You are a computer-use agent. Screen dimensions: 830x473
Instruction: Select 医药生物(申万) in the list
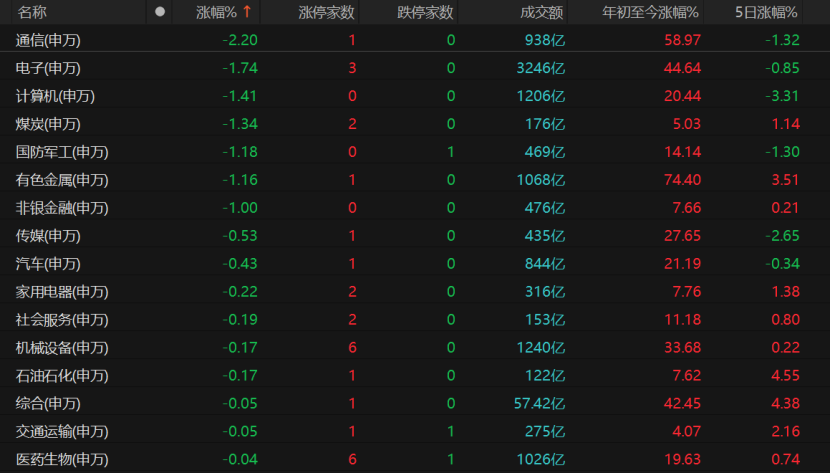click(62, 460)
